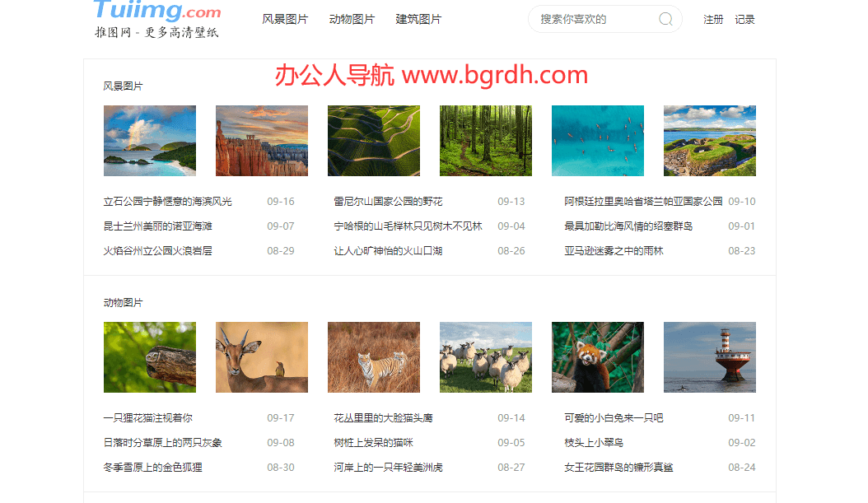This screenshot has height=503, width=868.
Task: Open the lighthouse thumbnail in animal section
Action: pyautogui.click(x=709, y=356)
